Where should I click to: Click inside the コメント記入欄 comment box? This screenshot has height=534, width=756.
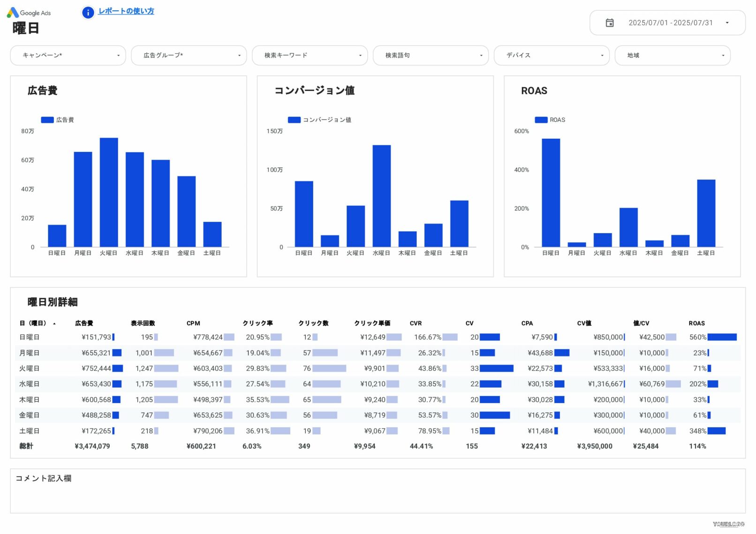pyautogui.click(x=375, y=490)
